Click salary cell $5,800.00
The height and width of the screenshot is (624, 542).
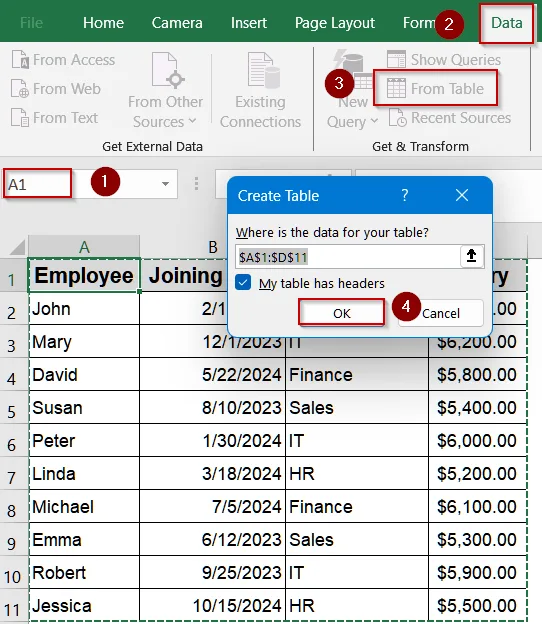(x=478, y=374)
